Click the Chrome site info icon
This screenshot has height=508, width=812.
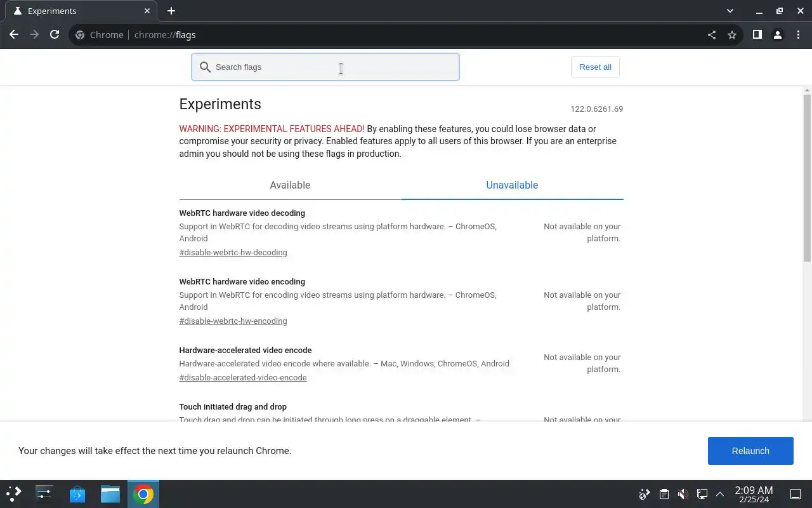click(x=80, y=35)
